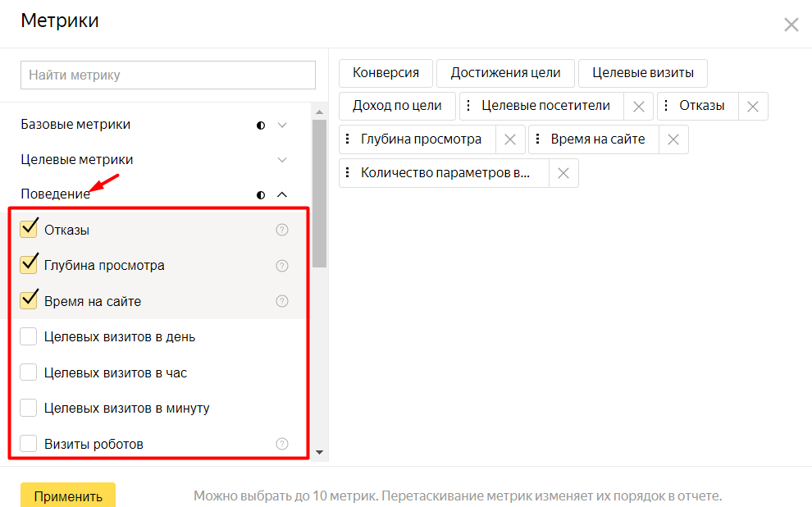Click the Найти метрику search field
This screenshot has height=507, width=812.
[x=168, y=75]
